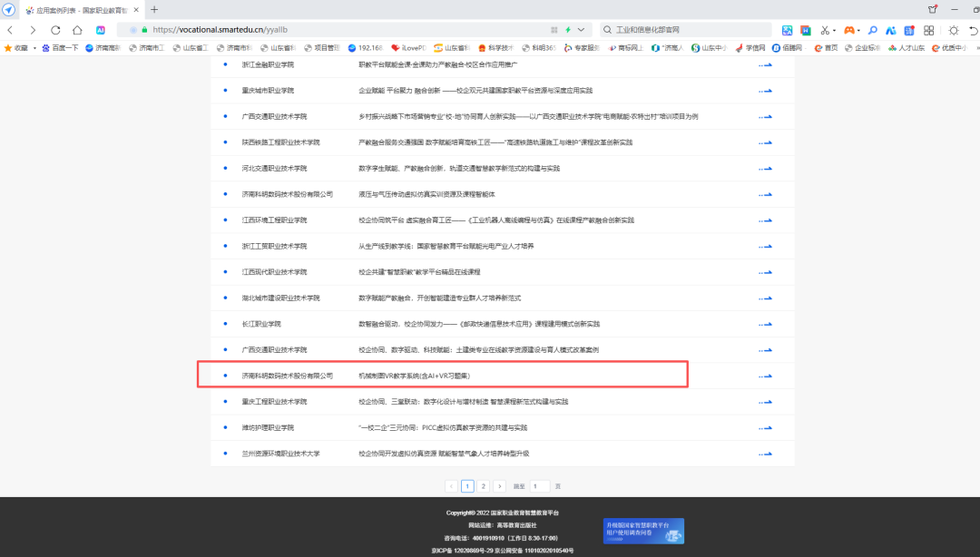The width and height of the screenshot is (980, 557).
Task: Go to pagination page 2
Action: pyautogui.click(x=483, y=485)
